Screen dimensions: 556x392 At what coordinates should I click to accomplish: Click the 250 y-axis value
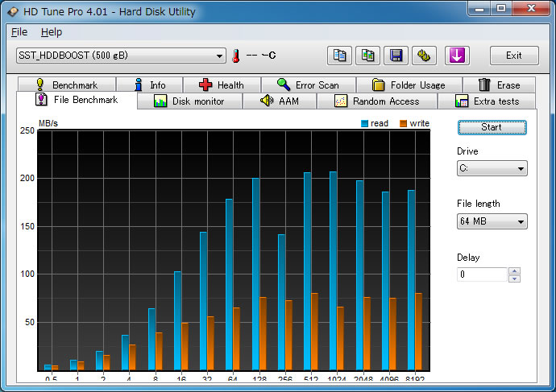(27, 131)
